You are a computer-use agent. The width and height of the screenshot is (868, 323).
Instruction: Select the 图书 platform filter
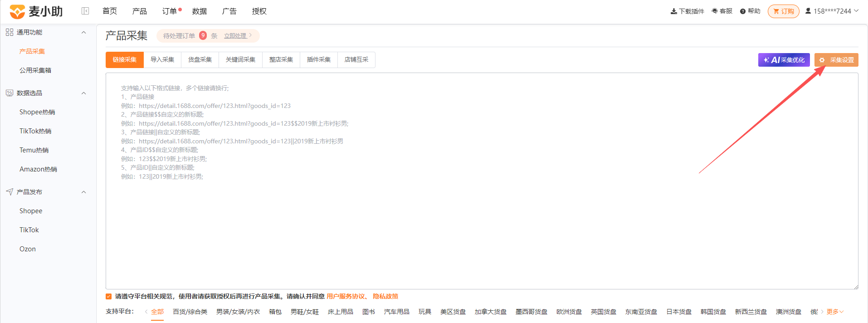click(369, 312)
